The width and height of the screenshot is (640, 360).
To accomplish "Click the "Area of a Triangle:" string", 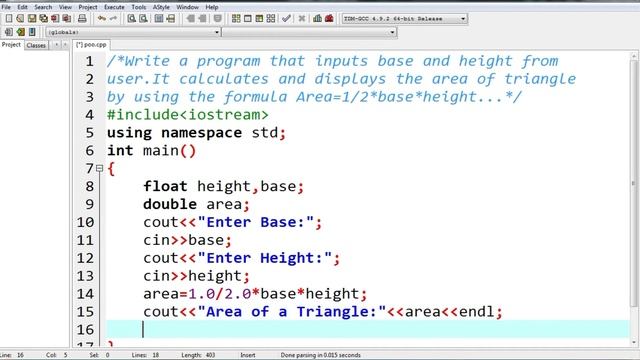I will (292, 312).
